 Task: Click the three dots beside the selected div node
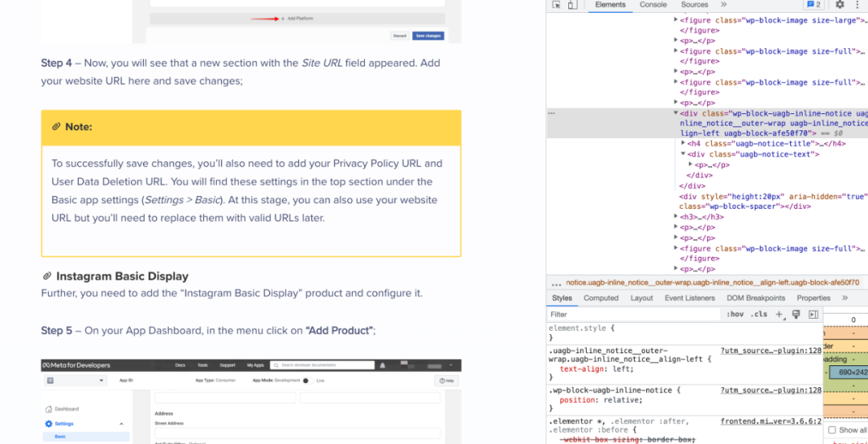[x=551, y=112]
